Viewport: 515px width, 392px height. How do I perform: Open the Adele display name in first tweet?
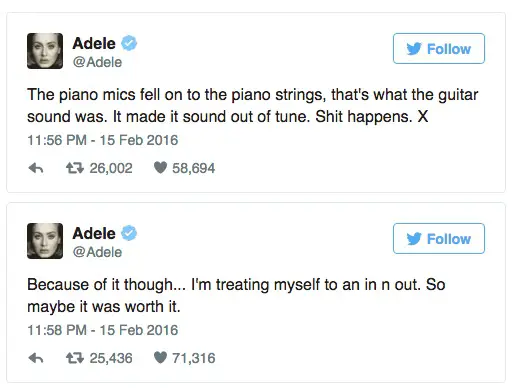(94, 43)
